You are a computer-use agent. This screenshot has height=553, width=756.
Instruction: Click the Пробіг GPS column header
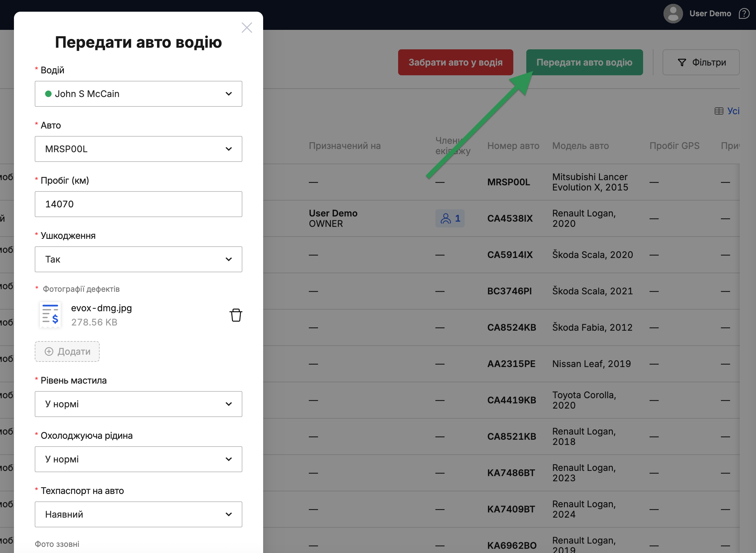[674, 146]
